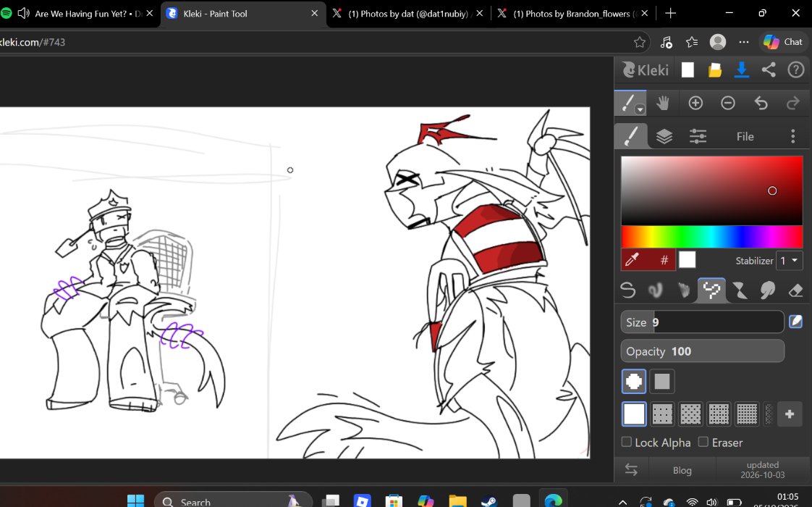Adjust the Opacity slider
Viewport: 812px width, 507px height.
click(x=702, y=351)
